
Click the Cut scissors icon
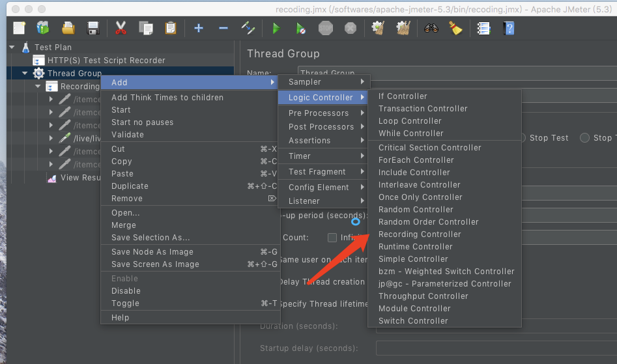click(x=121, y=28)
